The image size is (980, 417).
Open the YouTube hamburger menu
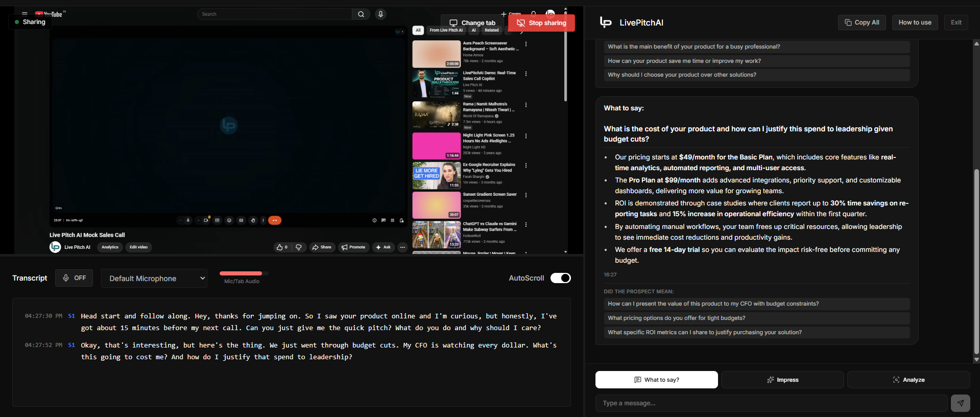click(x=25, y=14)
